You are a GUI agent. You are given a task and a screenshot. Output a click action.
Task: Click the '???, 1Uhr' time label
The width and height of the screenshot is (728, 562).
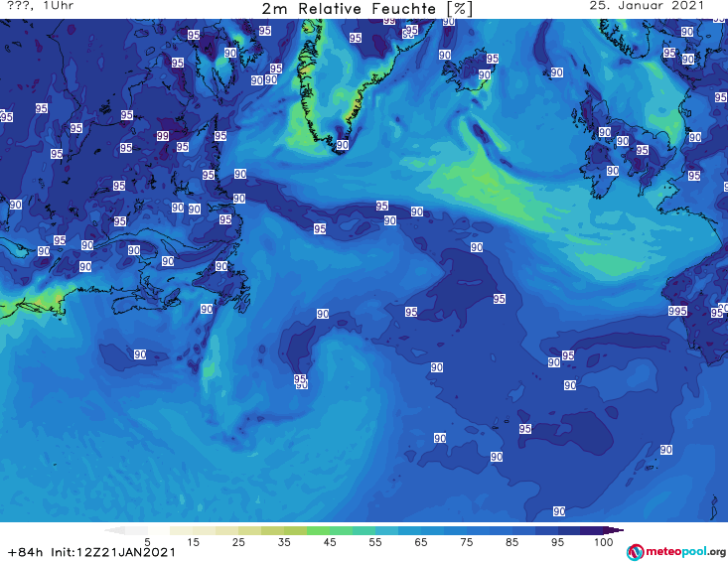tap(41, 6)
